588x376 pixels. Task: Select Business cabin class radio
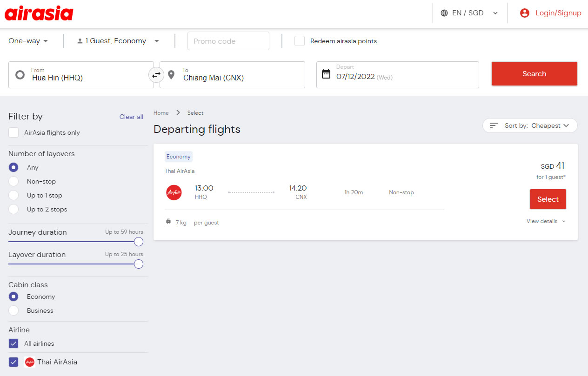(x=13, y=310)
